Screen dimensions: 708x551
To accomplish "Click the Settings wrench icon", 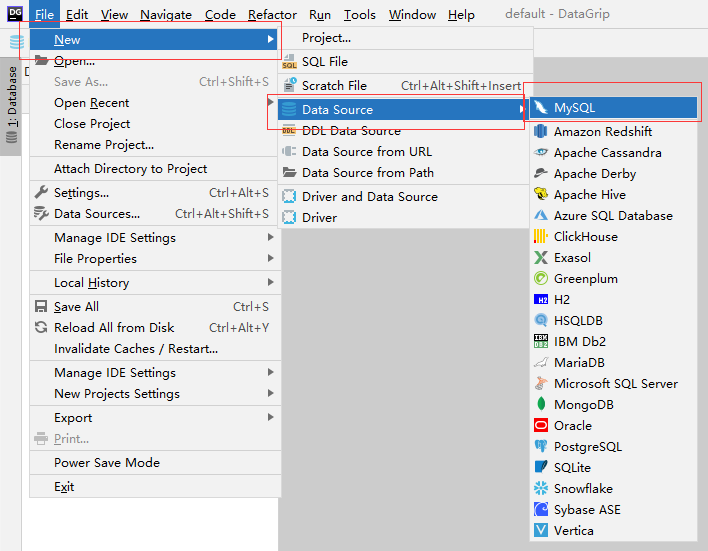I will [x=41, y=192].
